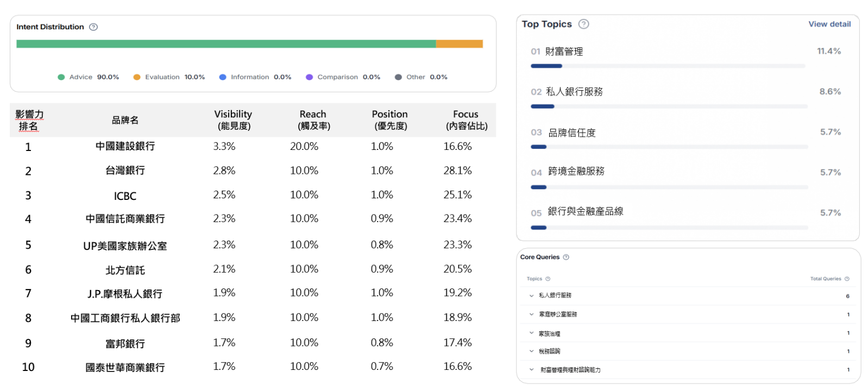Expand the 家庭辦公室服務 query row

point(531,314)
